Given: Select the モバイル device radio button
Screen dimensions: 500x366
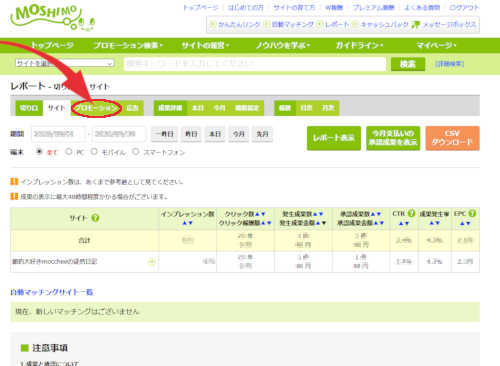Looking at the screenshot, I should tap(94, 152).
